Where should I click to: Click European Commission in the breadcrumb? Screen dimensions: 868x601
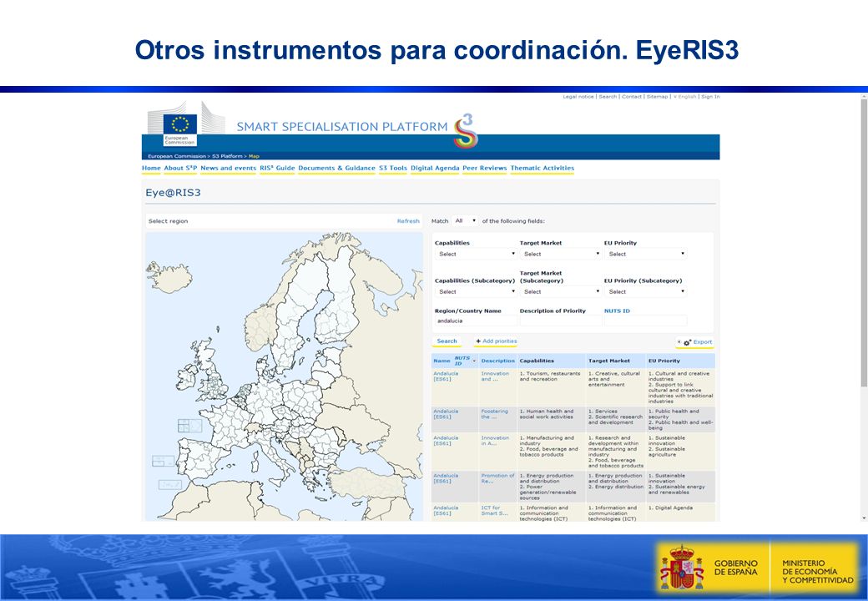(177, 156)
